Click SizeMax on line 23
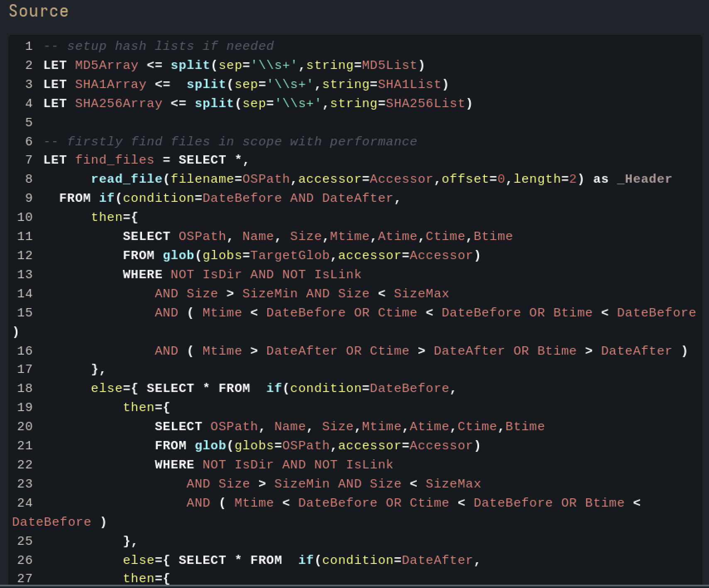The width and height of the screenshot is (709, 588). pos(453,484)
